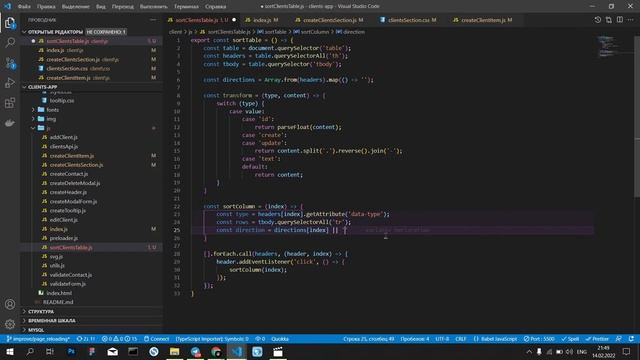This screenshot has width=640, height=360.
Task: Change the CRLF end of line sequence
Action: (x=461, y=339)
